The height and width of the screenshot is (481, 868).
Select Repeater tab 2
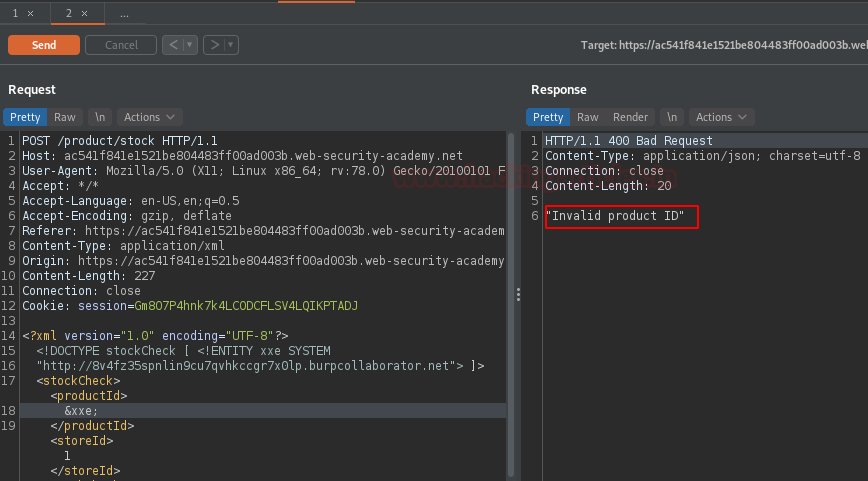69,13
